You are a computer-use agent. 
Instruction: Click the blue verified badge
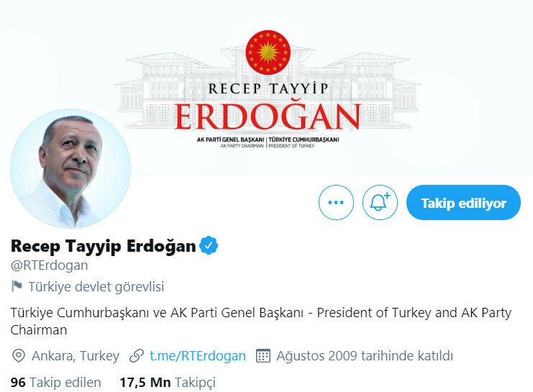pyautogui.click(x=209, y=245)
